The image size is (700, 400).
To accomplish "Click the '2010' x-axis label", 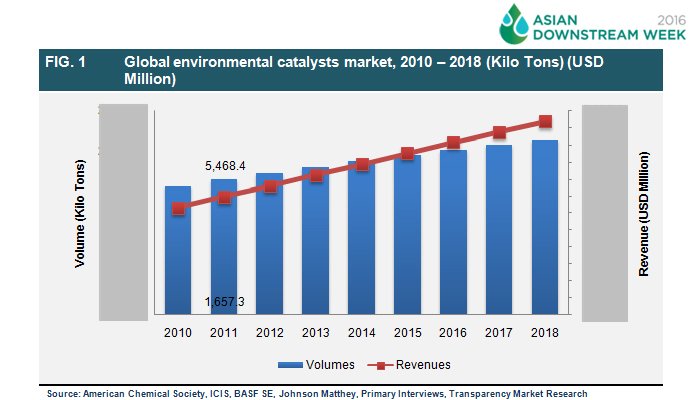I will pos(178,333).
